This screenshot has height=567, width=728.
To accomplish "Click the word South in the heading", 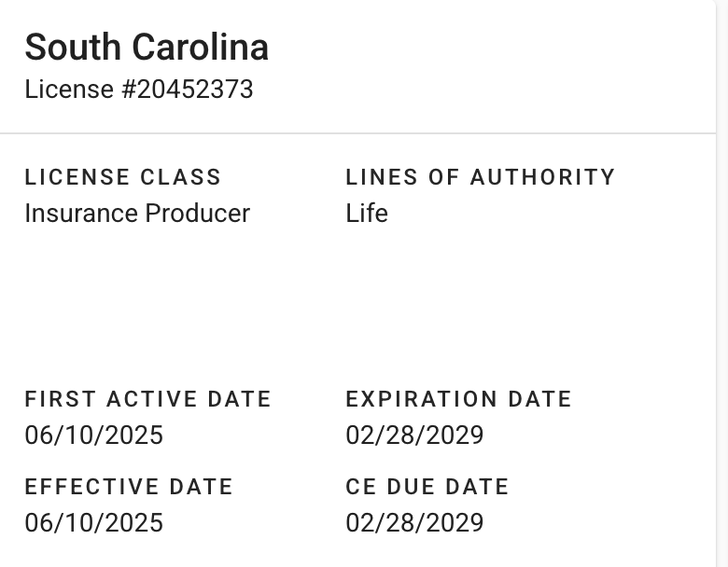I will pos(73,48).
